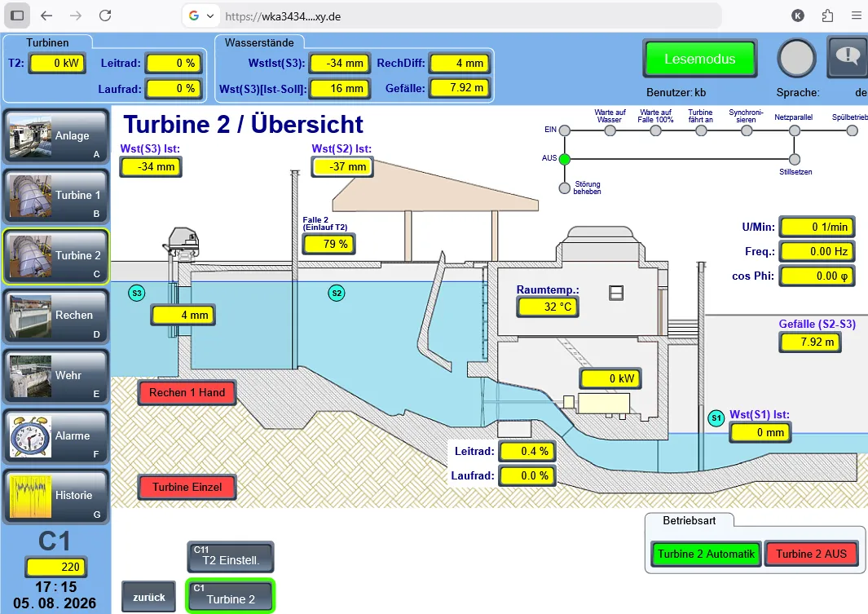Image resolution: width=868 pixels, height=614 pixels.
Task: Click the rake cleaner machine graphic
Action: point(182,244)
